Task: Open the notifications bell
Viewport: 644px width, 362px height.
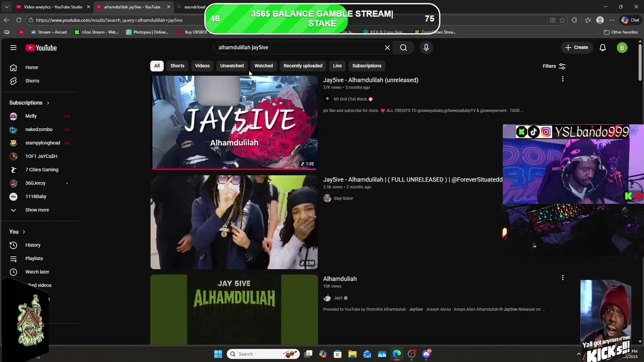Action: click(603, 47)
